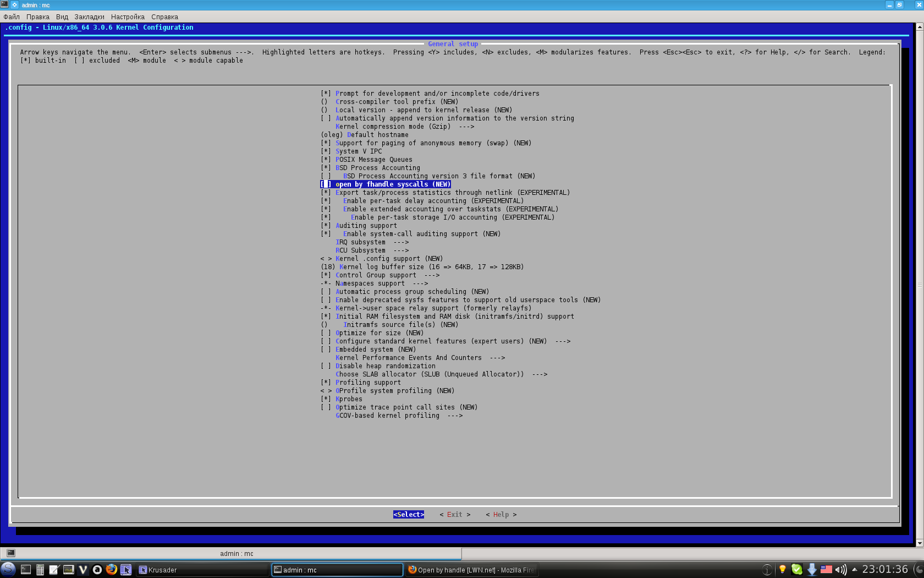Open the Справка menu
924x578 pixels.
click(x=165, y=17)
